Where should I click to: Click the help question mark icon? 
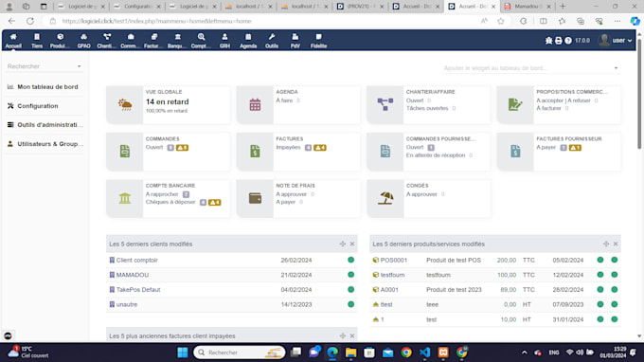[568, 41]
